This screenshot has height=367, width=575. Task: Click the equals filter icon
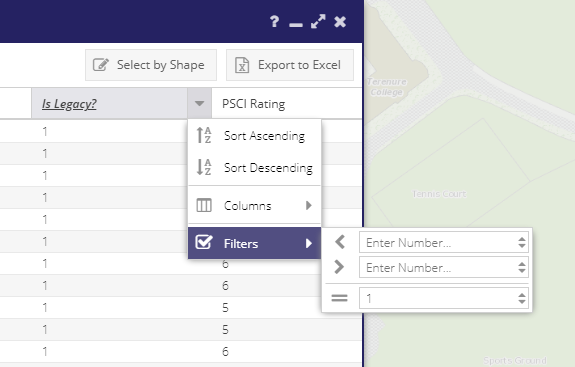pos(339,298)
